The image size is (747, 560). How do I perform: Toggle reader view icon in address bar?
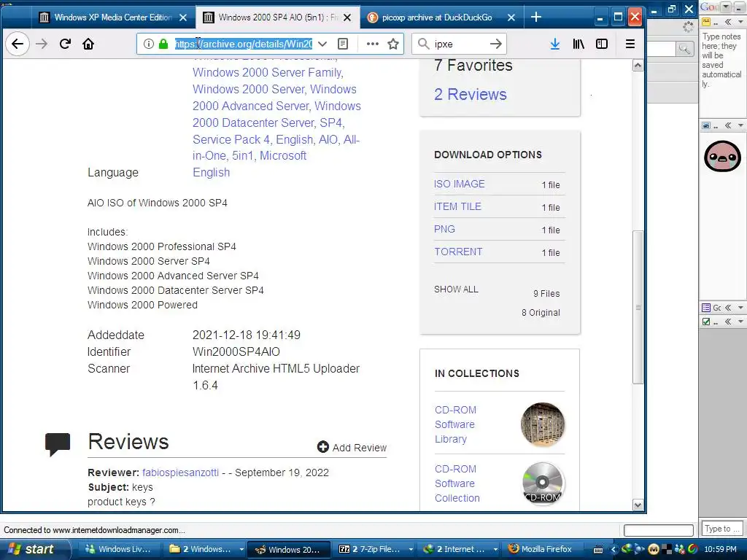(x=343, y=44)
